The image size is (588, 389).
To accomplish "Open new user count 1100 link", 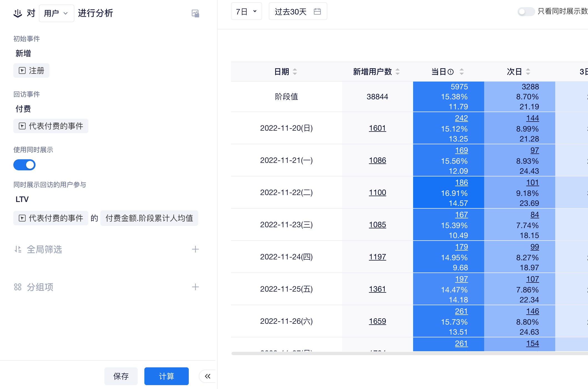I will click(377, 193).
